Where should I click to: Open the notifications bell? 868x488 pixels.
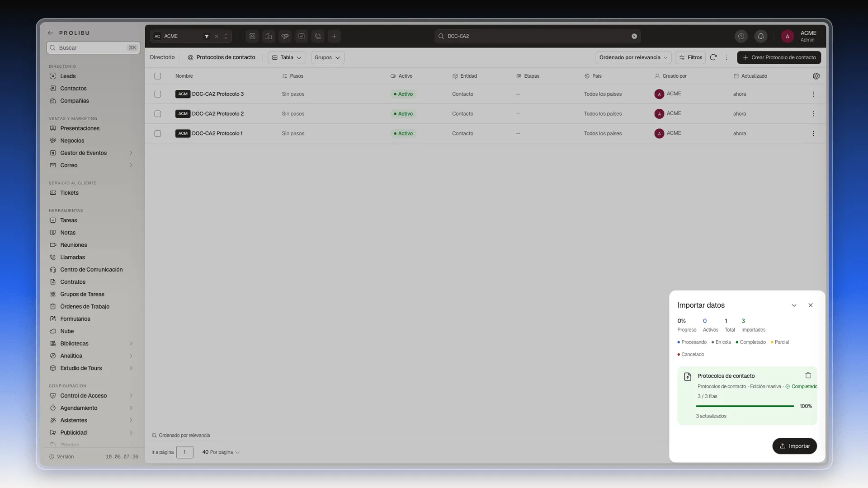(761, 36)
